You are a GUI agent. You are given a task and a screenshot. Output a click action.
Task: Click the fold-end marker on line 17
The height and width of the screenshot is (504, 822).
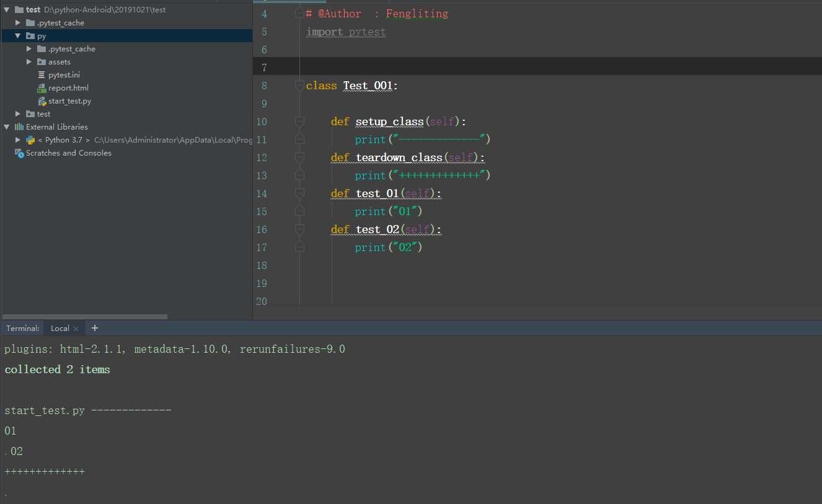[x=300, y=247]
